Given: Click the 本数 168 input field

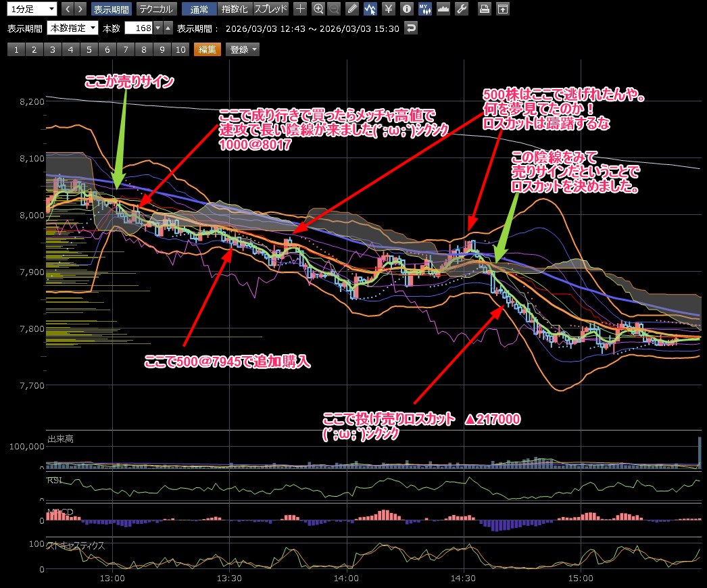Looking at the screenshot, I should 139,28.
